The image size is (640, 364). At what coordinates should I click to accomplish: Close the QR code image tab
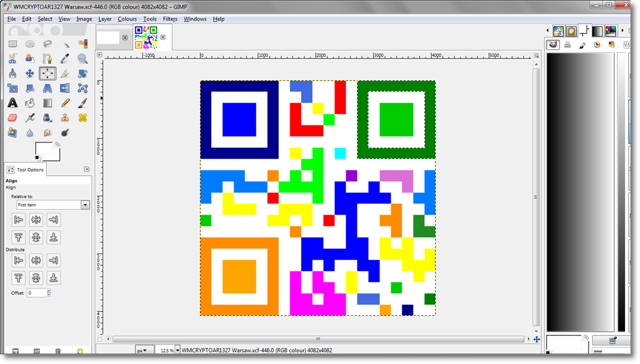point(163,37)
